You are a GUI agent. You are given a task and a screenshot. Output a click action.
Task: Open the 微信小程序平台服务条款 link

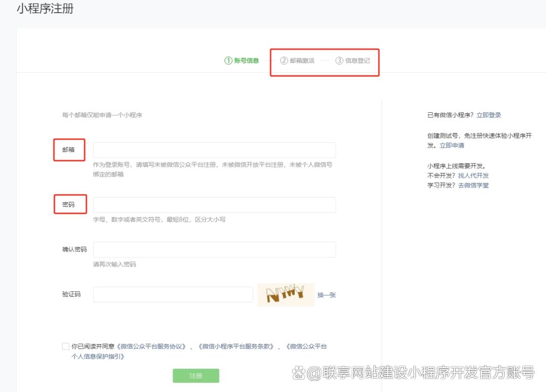point(236,347)
